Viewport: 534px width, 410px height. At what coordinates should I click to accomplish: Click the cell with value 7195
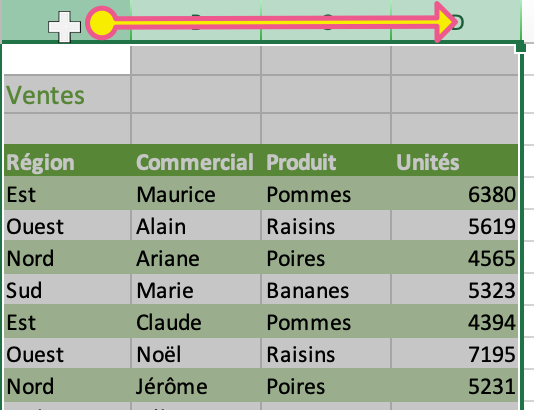coord(455,353)
